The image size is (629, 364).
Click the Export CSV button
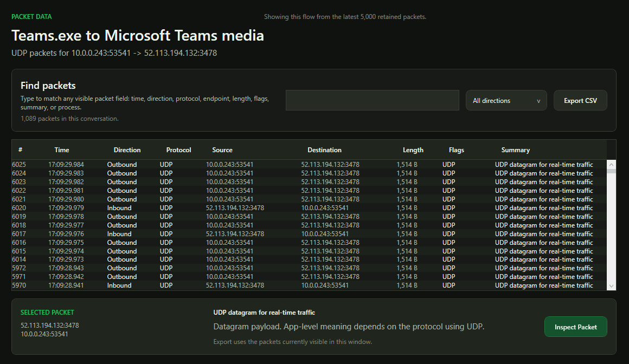(580, 100)
